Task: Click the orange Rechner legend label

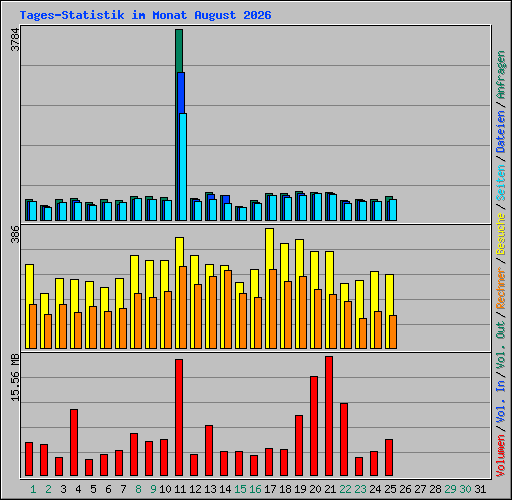Action: (501, 288)
